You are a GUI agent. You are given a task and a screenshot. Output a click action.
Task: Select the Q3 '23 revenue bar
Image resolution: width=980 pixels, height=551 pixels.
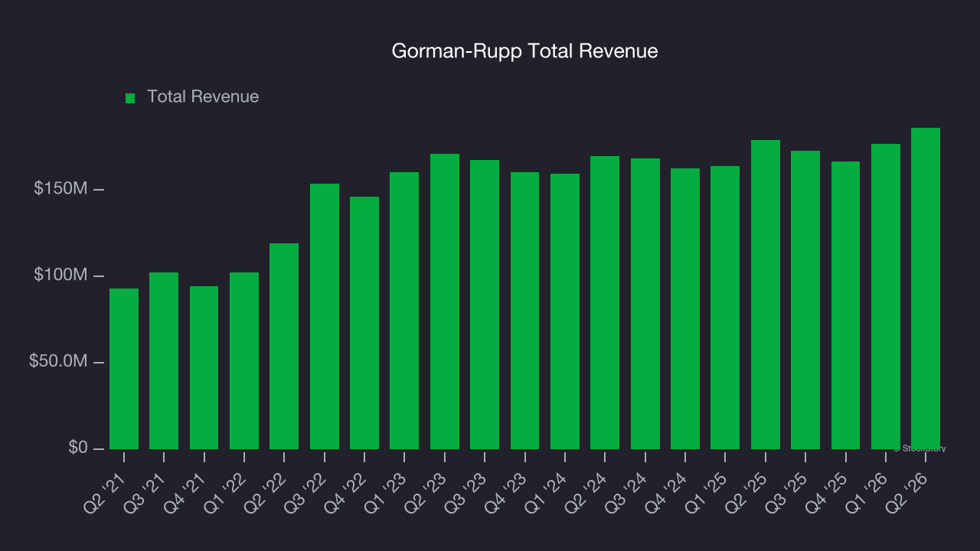click(x=485, y=305)
